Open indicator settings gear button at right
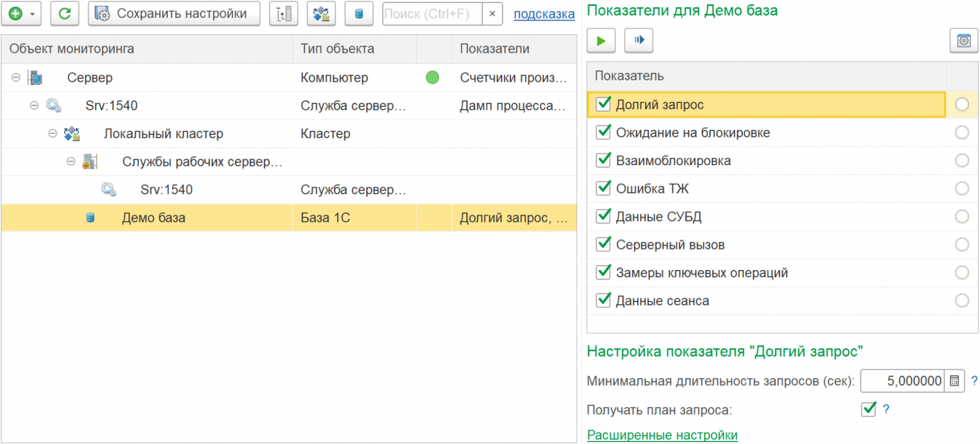Viewport: 980px width, 444px height. coord(963,41)
